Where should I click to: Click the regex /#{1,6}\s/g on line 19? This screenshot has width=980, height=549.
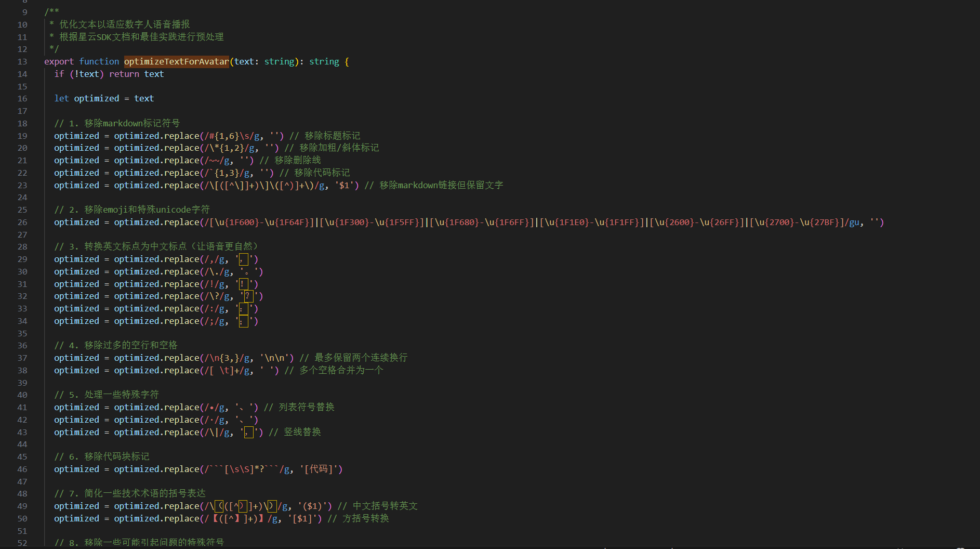(232, 136)
